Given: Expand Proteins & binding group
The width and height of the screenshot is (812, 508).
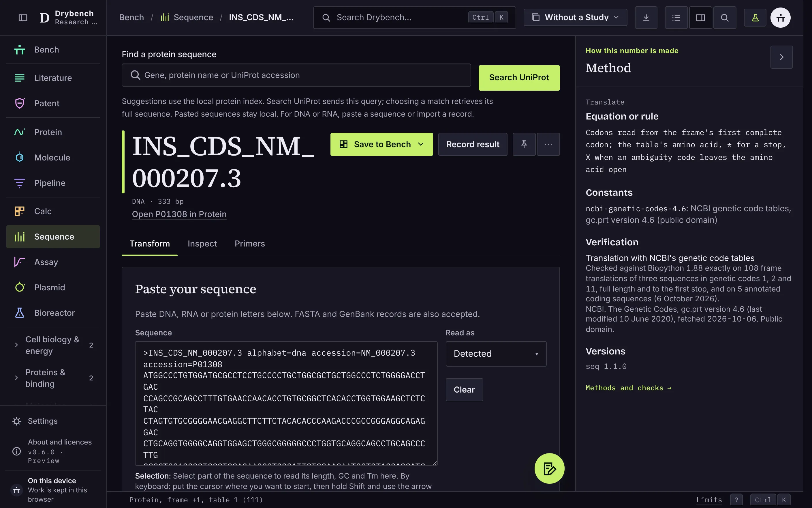Looking at the screenshot, I should click(53, 378).
